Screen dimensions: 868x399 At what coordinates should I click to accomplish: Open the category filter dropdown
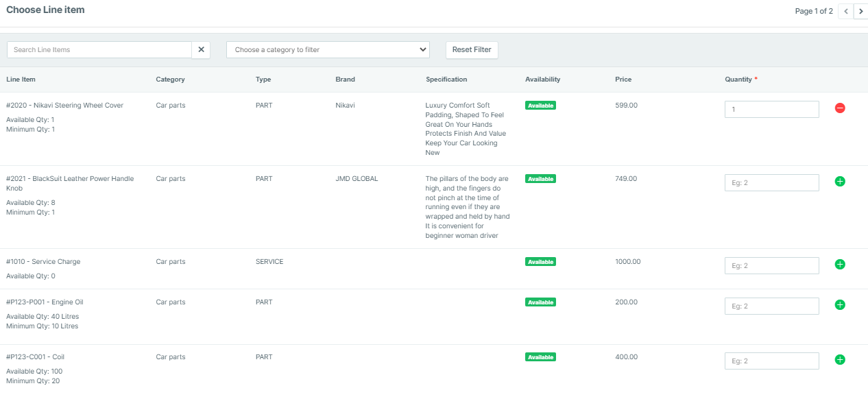(x=328, y=50)
